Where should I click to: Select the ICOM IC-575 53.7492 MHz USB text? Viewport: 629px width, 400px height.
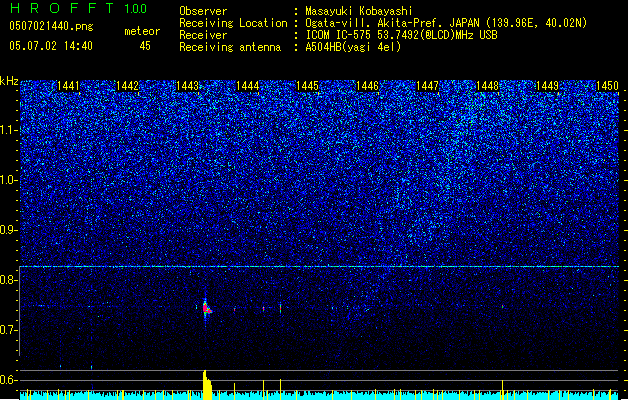tap(401, 35)
